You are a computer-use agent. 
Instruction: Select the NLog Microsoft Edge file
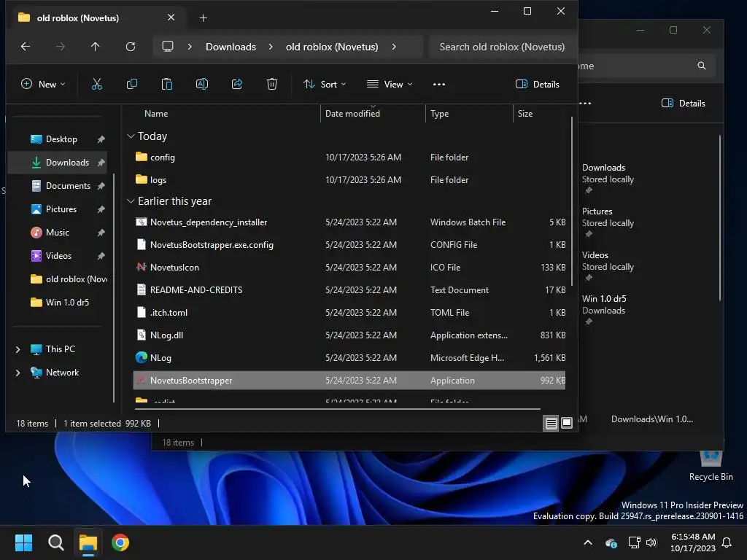pos(349,358)
